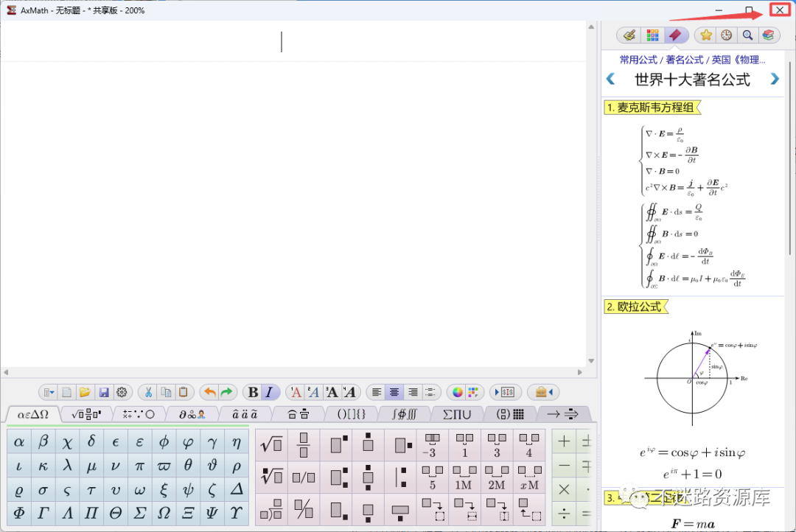Go to next formula page arrow
The image size is (796, 532).
775,79
